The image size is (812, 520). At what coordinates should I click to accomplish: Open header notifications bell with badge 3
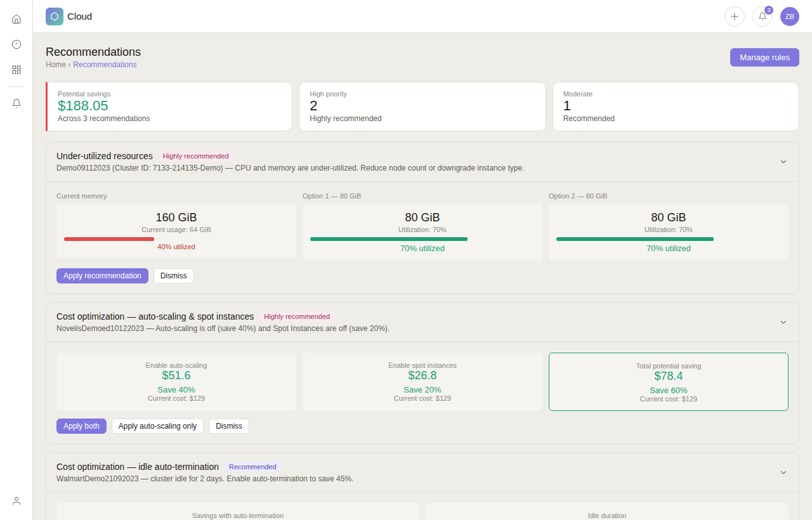763,16
